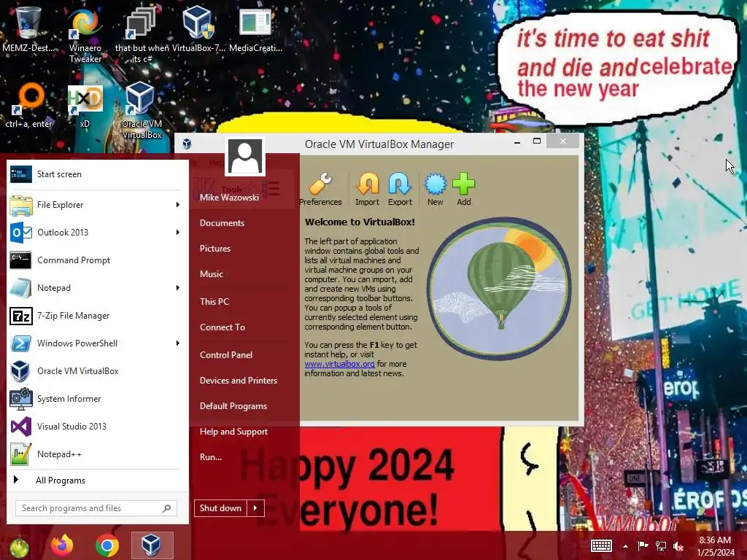Open Notepad from Start menu
The width and height of the screenshot is (747, 560).
click(x=90, y=287)
